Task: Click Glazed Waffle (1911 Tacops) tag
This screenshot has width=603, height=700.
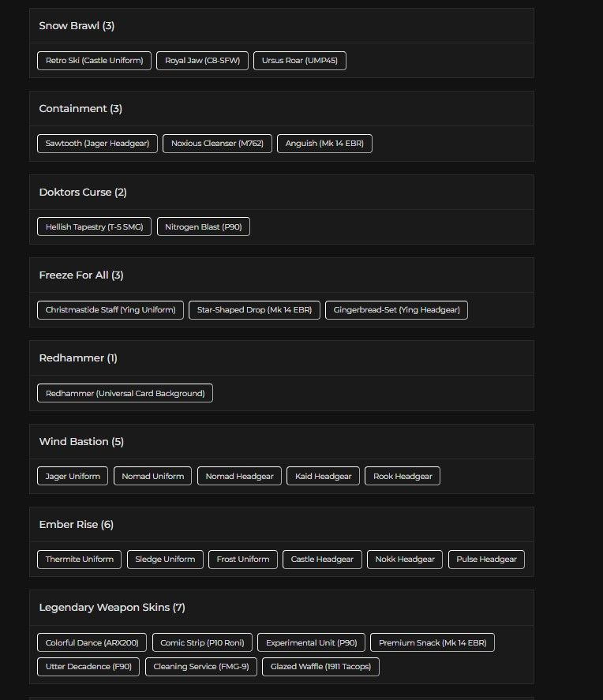Action: [x=320, y=667]
